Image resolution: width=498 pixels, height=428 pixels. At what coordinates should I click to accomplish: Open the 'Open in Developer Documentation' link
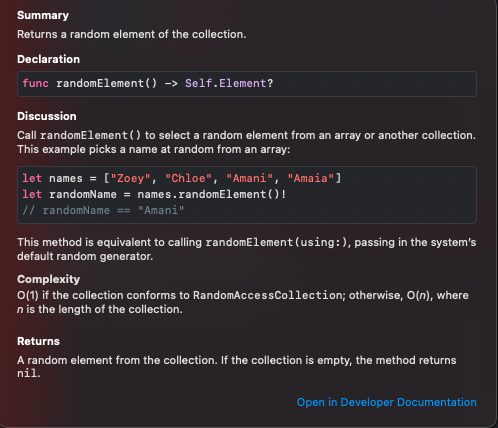tap(387, 402)
